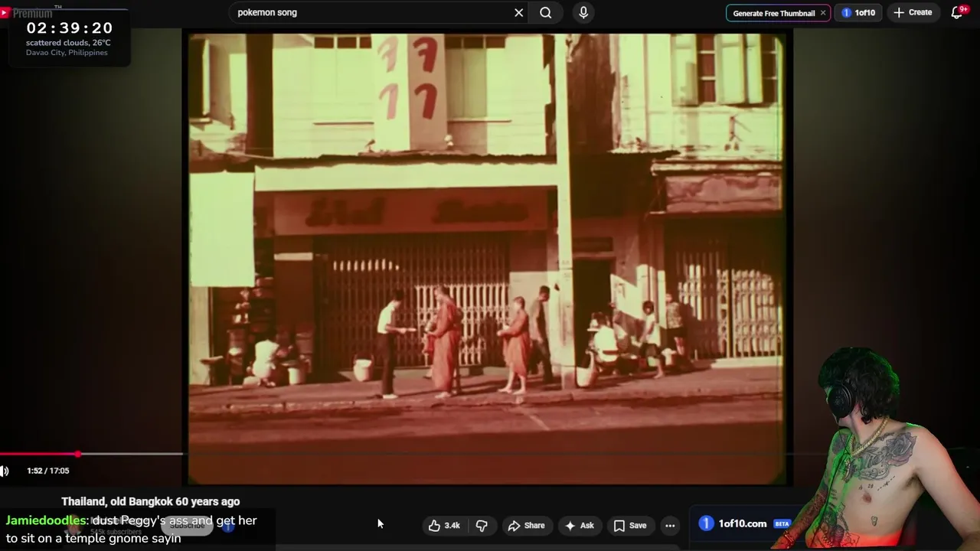Click the title 'Thailand, old Bangkok 60 years ago'
This screenshot has width=980, height=551.
click(150, 501)
